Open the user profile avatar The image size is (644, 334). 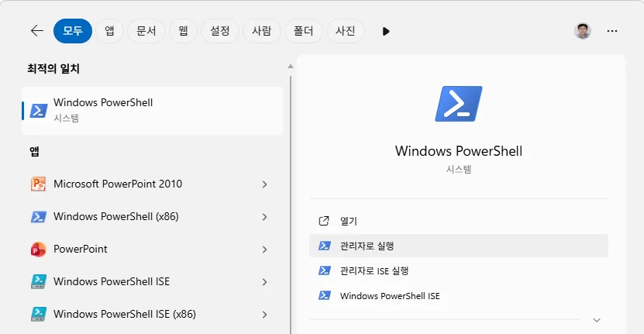(x=583, y=31)
